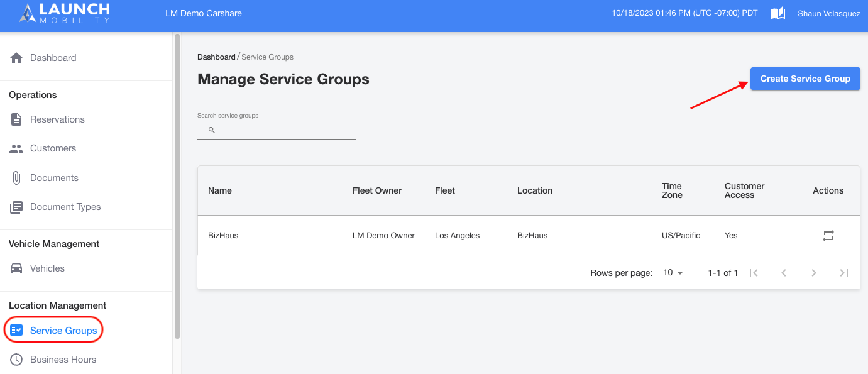Click the Customer Access column header
This screenshot has height=374, width=868.
[x=745, y=190]
